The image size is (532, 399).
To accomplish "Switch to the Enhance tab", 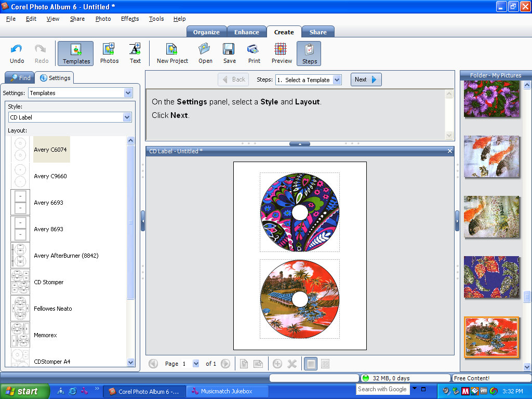I will click(246, 32).
